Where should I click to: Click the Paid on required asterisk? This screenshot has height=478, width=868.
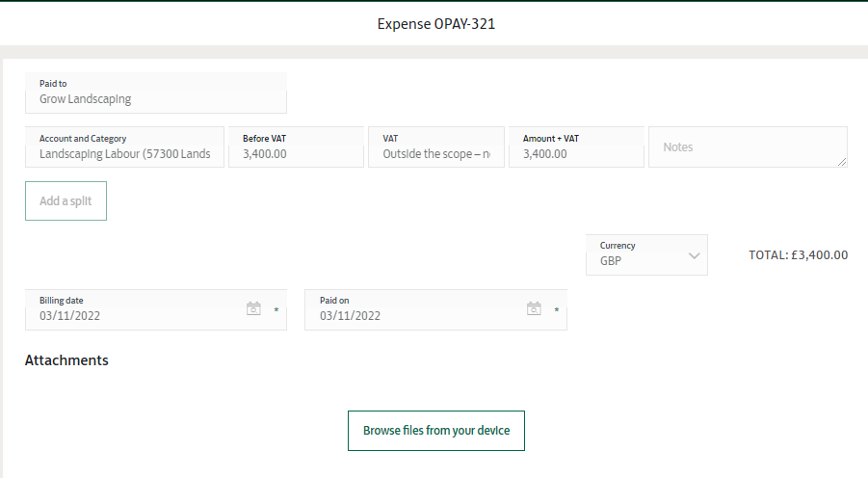(556, 310)
